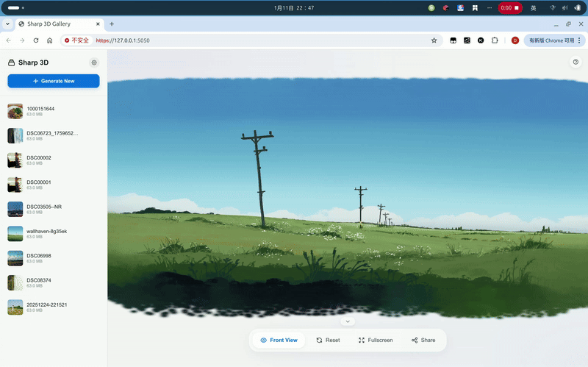
Task: Select the DSC03505-NR entry
Action: pyautogui.click(x=54, y=210)
